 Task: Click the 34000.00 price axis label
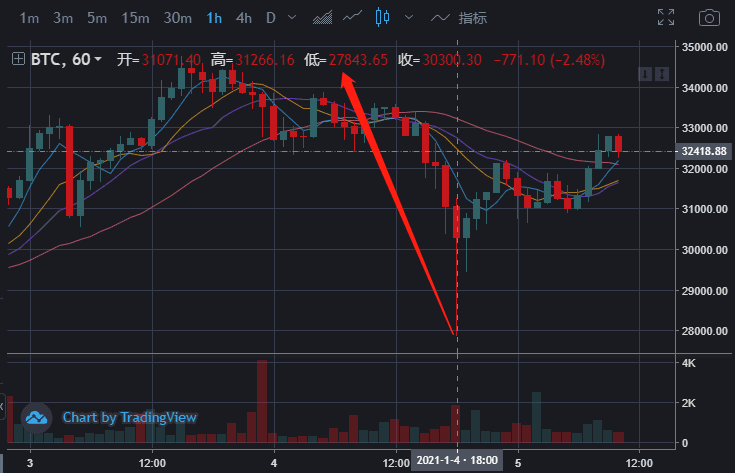click(x=705, y=88)
